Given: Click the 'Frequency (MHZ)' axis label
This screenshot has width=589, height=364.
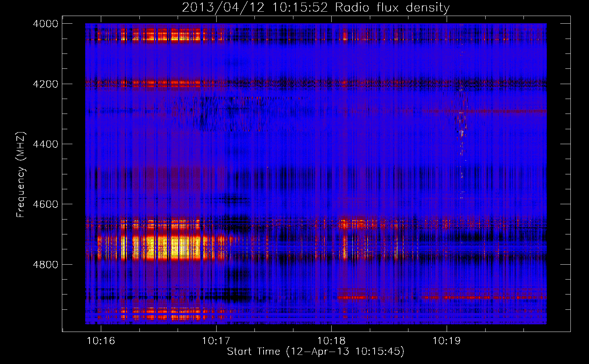Looking at the screenshot, I should coord(21,175).
